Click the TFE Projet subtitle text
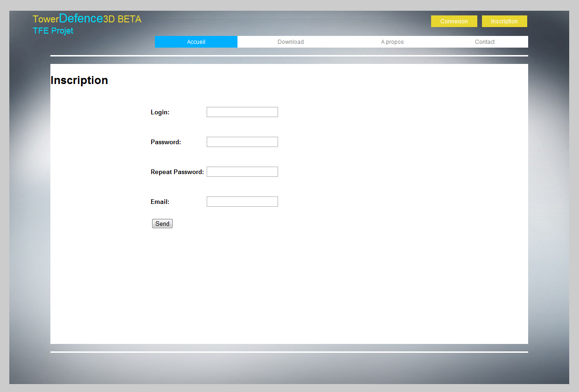Screen dimensions: 579x392 click(x=53, y=31)
